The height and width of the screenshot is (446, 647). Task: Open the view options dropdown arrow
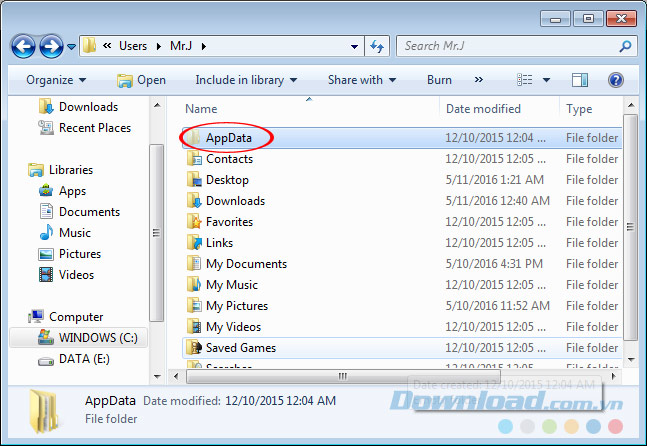tap(546, 80)
